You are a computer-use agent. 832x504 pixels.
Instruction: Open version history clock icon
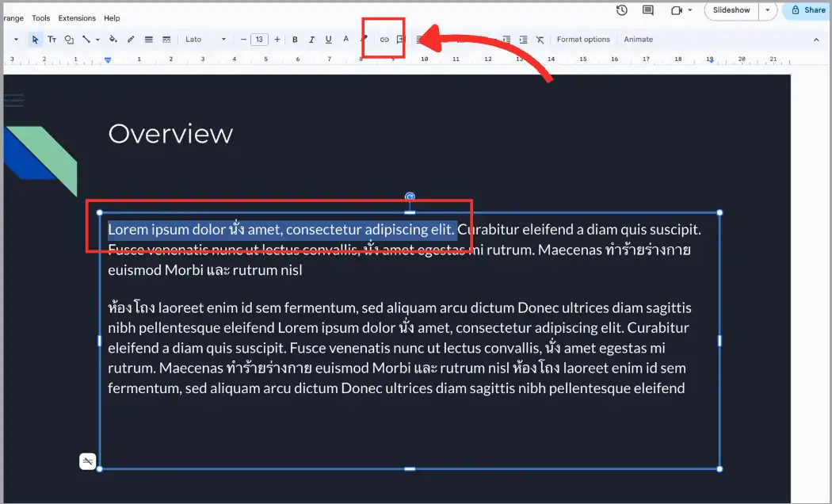[622, 10]
